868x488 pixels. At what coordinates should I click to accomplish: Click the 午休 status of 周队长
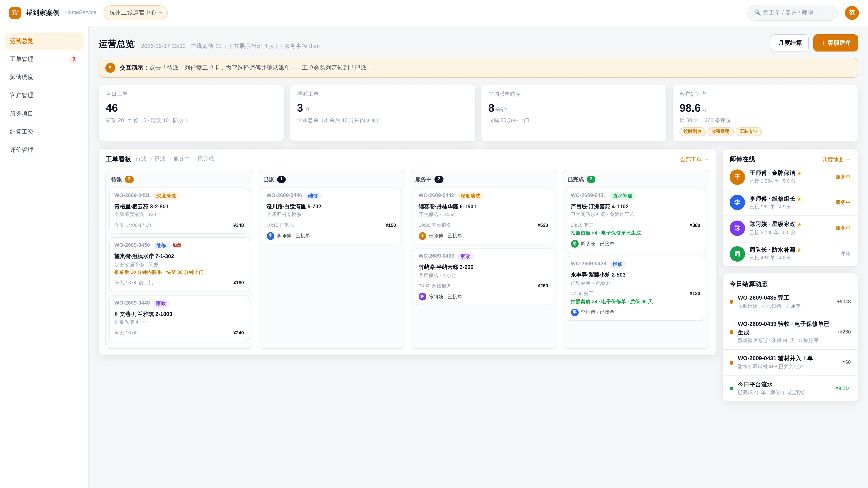(845, 254)
